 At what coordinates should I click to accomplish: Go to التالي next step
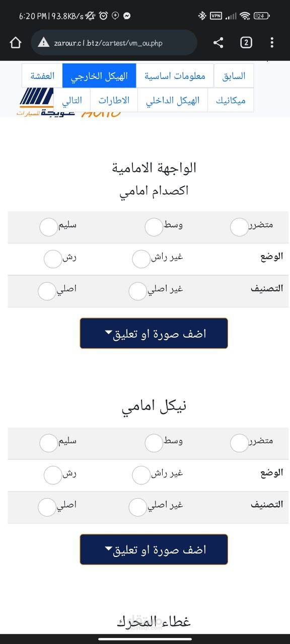[72, 100]
